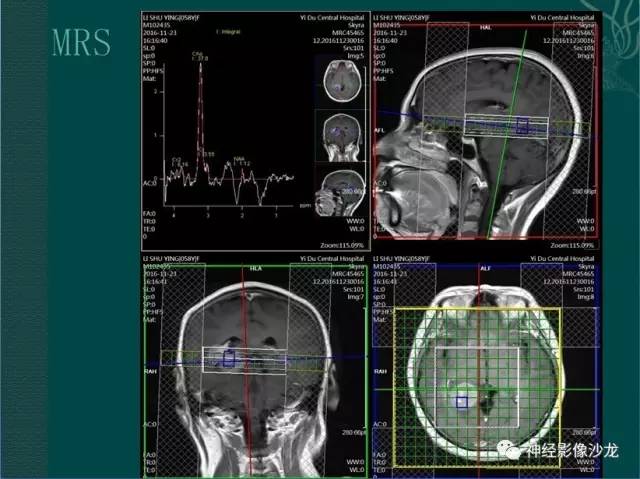Click the MRS slide title
This screenshot has height=479, width=640.
(x=81, y=42)
